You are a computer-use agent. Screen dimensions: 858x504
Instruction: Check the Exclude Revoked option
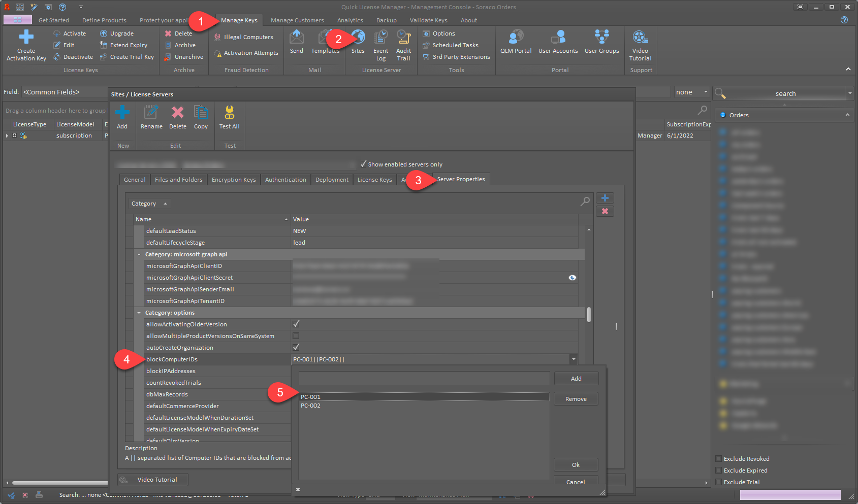pyautogui.click(x=718, y=459)
